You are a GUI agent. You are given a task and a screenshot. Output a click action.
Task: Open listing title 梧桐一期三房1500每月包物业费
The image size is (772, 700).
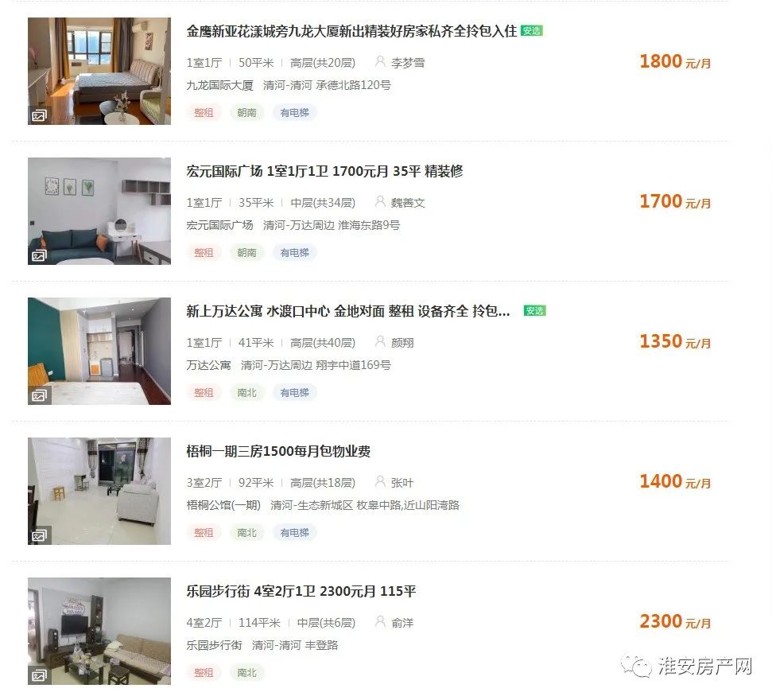point(278,451)
